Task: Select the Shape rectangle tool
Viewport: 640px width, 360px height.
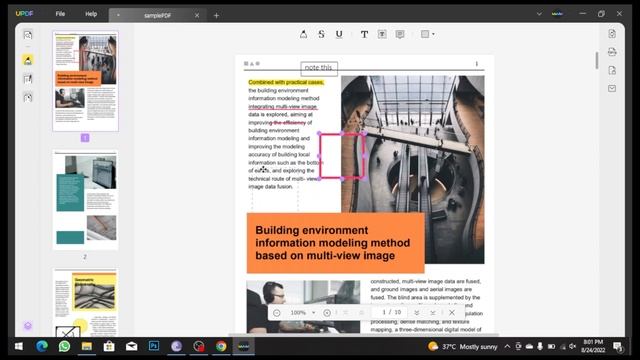Action: [x=425, y=34]
